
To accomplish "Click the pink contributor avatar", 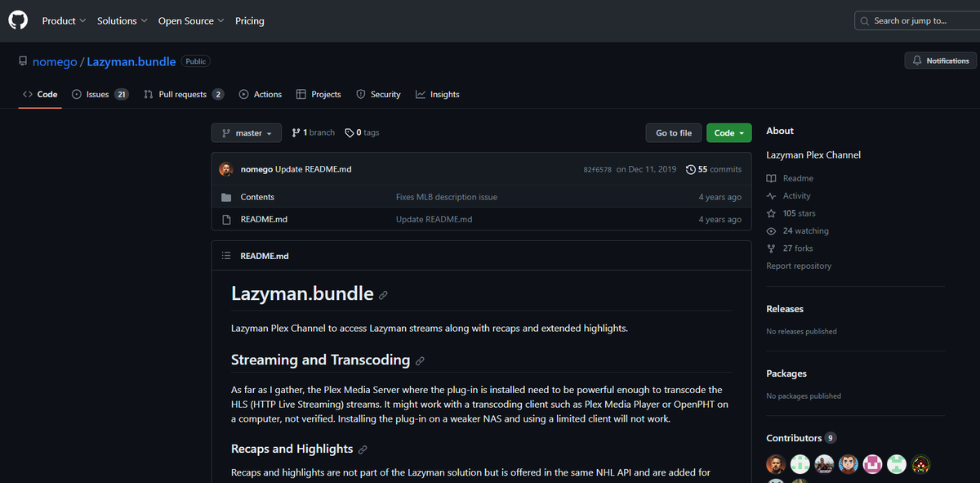I will (x=873, y=464).
